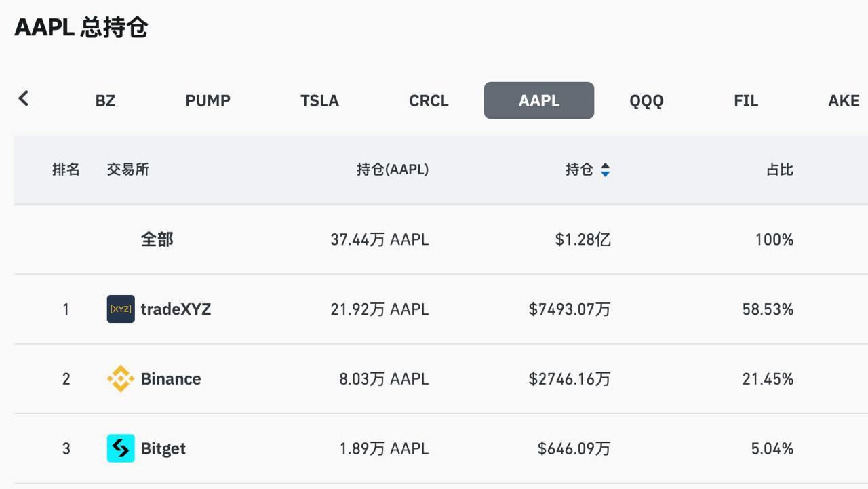Open the tradeXYZ exchange name link
Image resolution: width=868 pixels, height=489 pixels.
pos(176,309)
